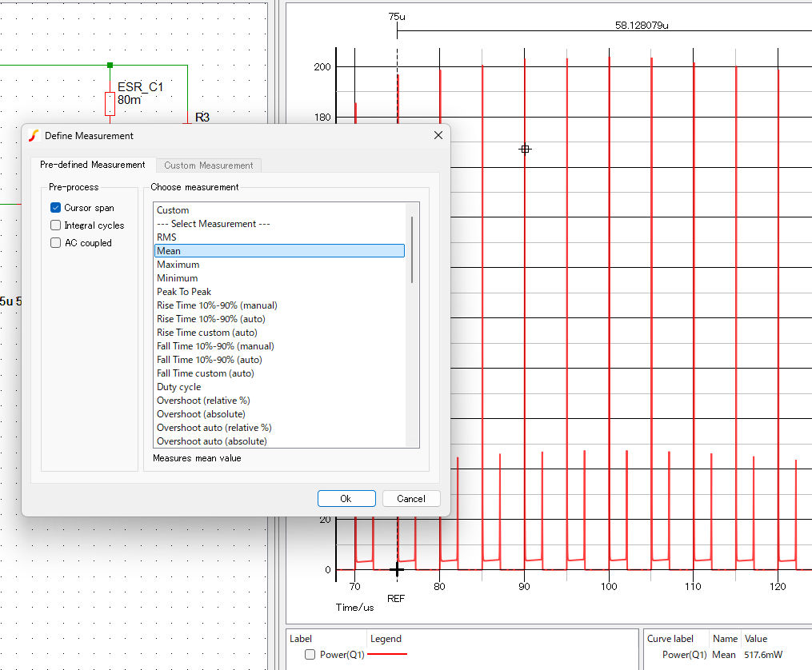Enable the Integral cycles option
Image resolution: width=812 pixels, height=670 pixels.
[x=56, y=225]
